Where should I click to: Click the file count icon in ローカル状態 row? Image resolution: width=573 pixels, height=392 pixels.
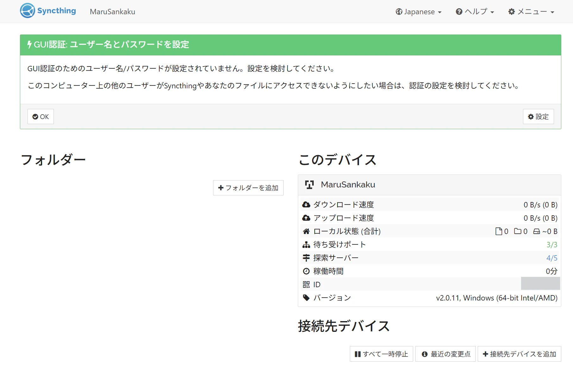pos(499,231)
